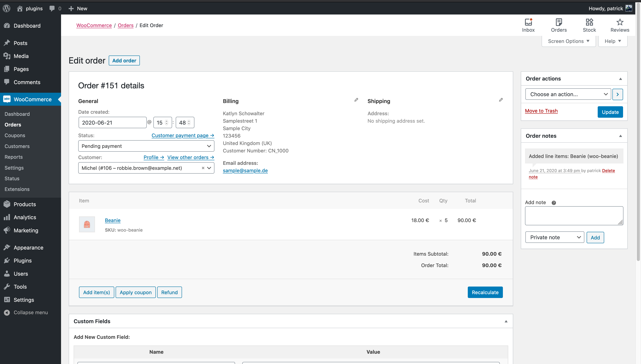Focus the date created field 2020-06-21
The height and width of the screenshot is (364, 641).
coord(113,122)
